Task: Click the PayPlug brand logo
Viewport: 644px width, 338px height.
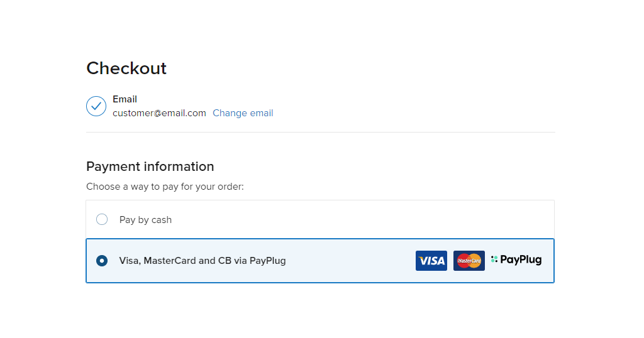Action: (x=516, y=260)
